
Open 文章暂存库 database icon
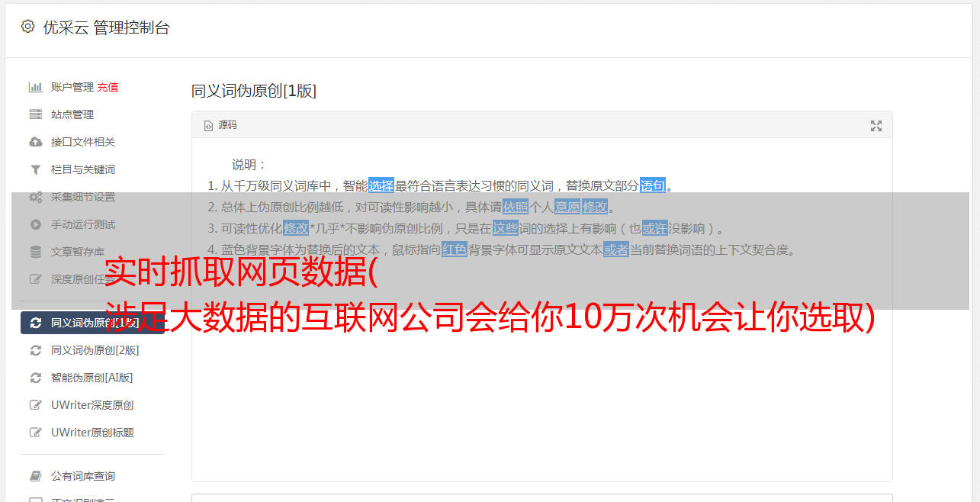point(35,252)
